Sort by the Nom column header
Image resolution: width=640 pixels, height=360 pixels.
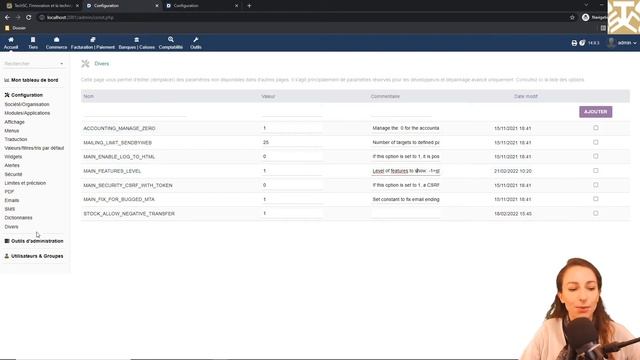pos(89,96)
